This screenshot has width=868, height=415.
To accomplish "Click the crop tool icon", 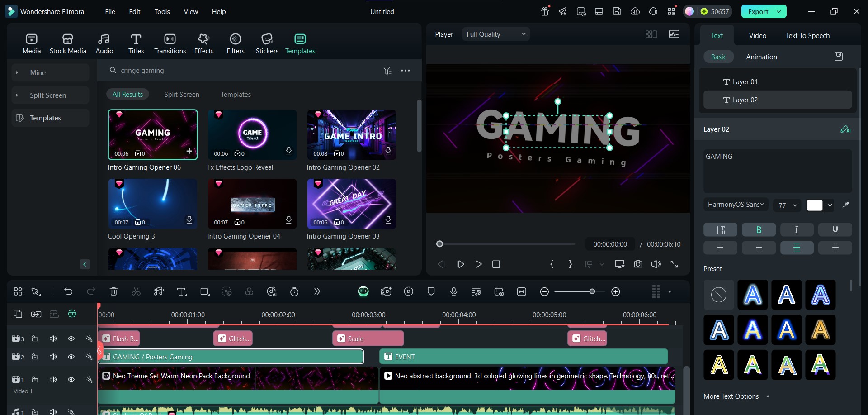I will [x=205, y=291].
